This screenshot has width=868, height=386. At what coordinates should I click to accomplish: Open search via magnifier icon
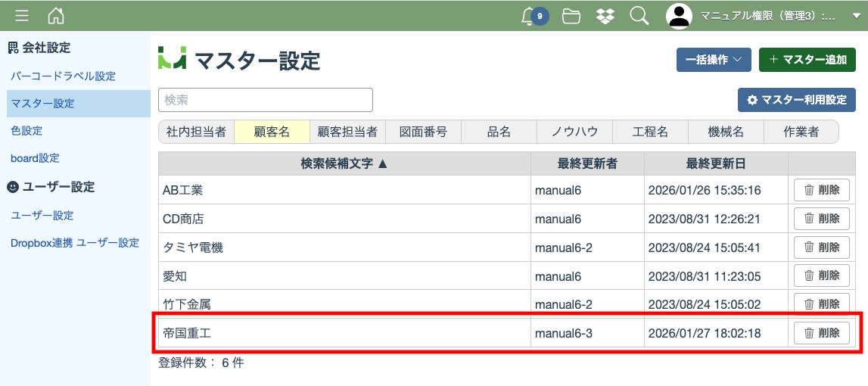639,16
